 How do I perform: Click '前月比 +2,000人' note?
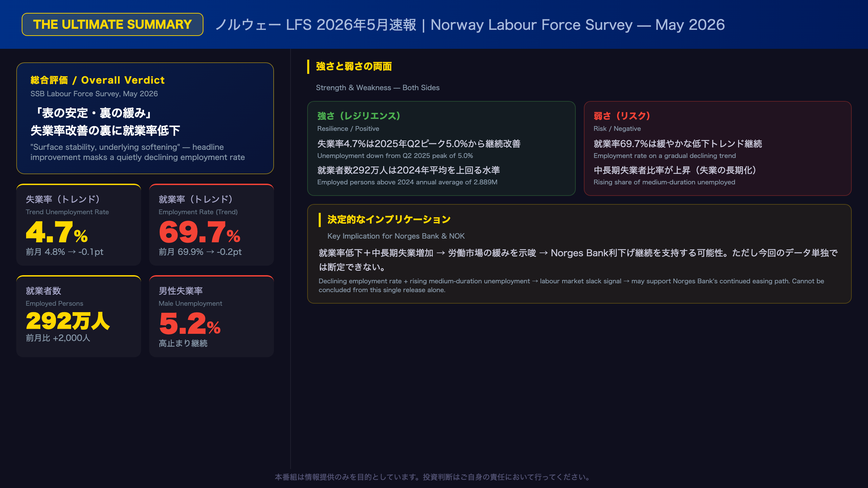pos(58,338)
